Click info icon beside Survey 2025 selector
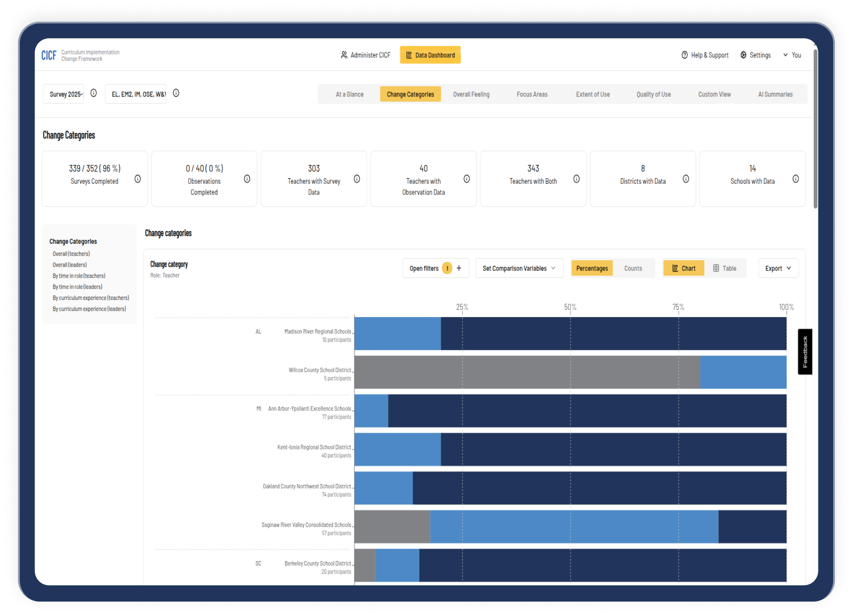Image resolution: width=853 pixels, height=616 pixels. (x=94, y=93)
